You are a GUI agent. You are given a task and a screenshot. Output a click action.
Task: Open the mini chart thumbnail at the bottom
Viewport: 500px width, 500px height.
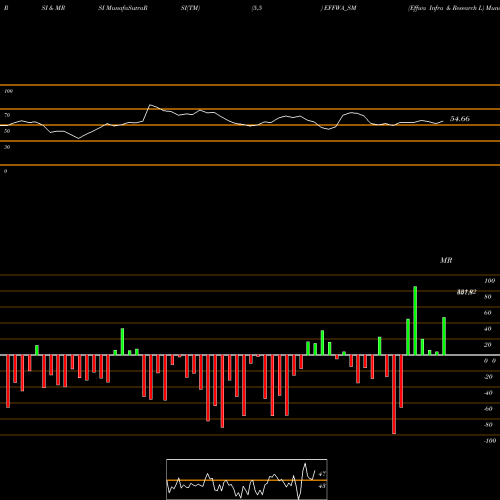point(247,479)
